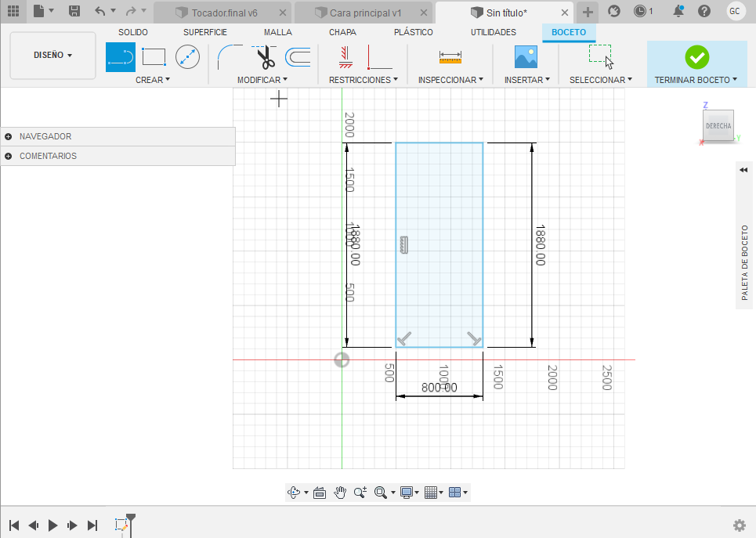Image resolution: width=756 pixels, height=538 pixels.
Task: Open the RESTRICCIONES dropdown menu
Action: tap(363, 80)
